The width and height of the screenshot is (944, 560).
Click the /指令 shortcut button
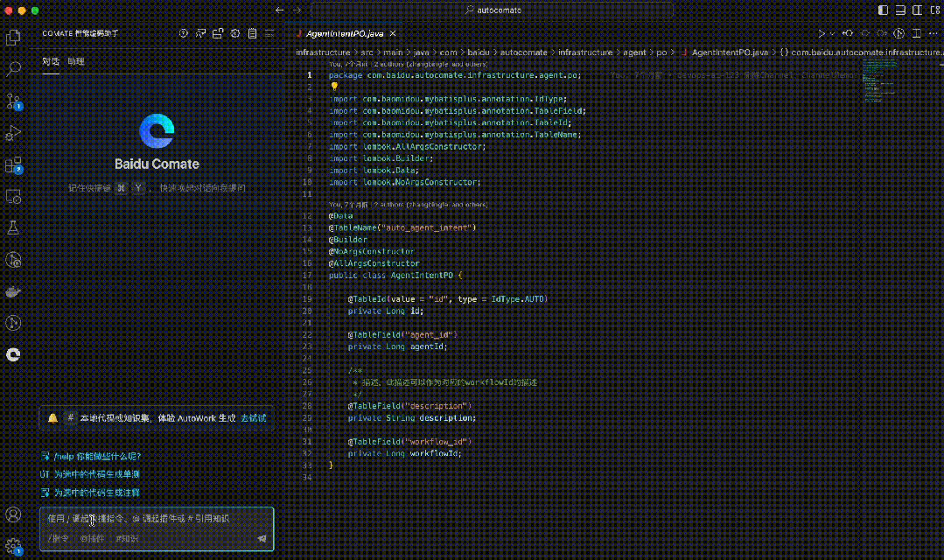point(59,538)
